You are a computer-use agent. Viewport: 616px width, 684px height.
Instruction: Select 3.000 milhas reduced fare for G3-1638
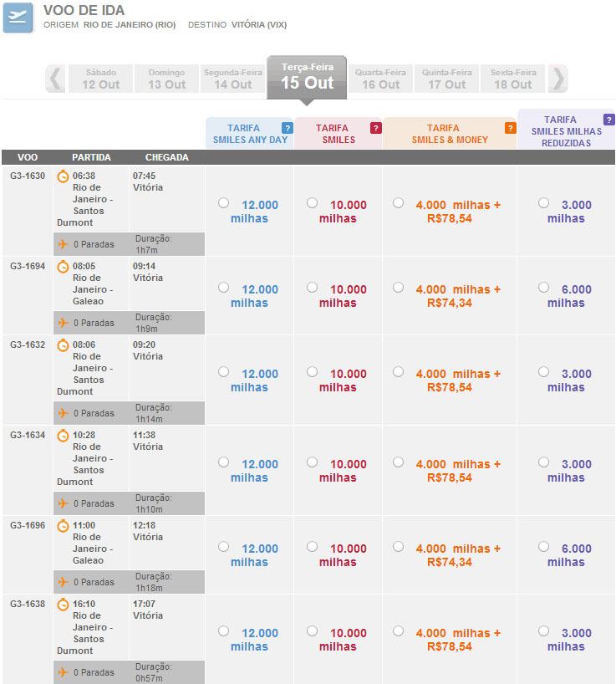click(544, 631)
